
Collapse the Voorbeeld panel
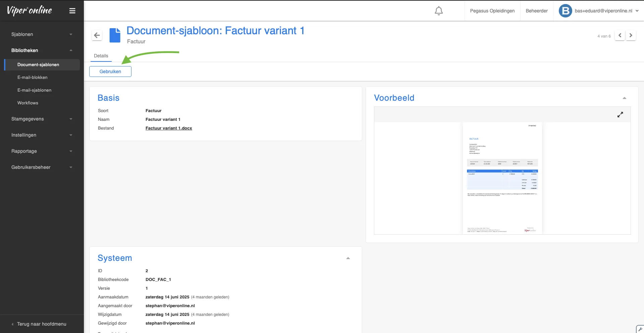(x=624, y=98)
